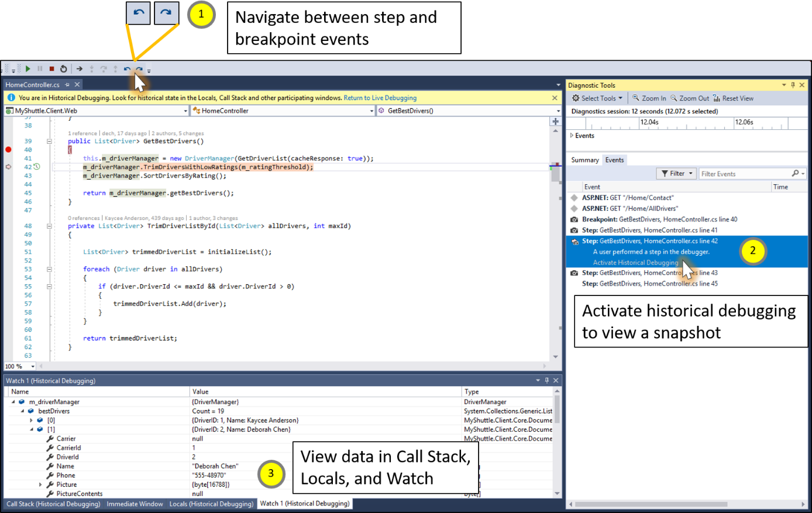Open the Select Tools dropdown
This screenshot has width=812, height=513.
point(597,98)
